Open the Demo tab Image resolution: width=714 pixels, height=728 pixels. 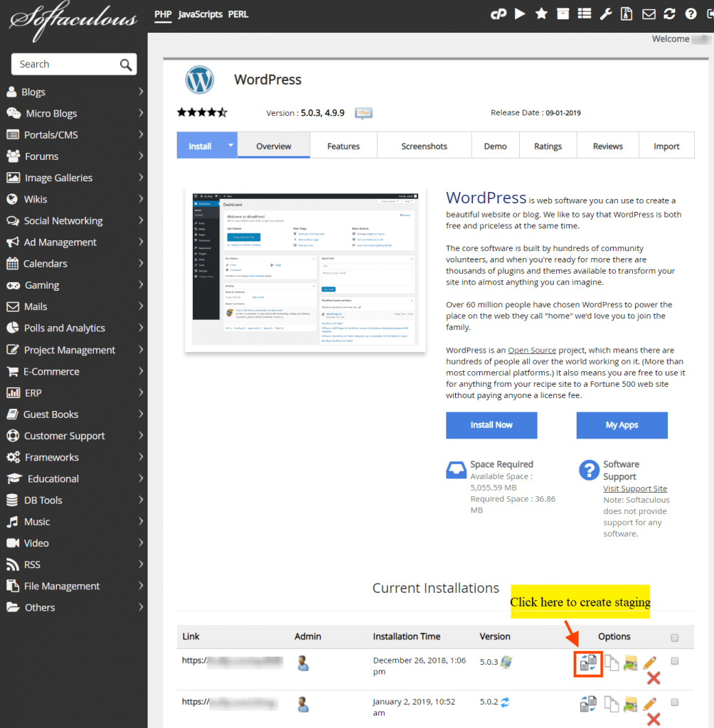tap(495, 145)
